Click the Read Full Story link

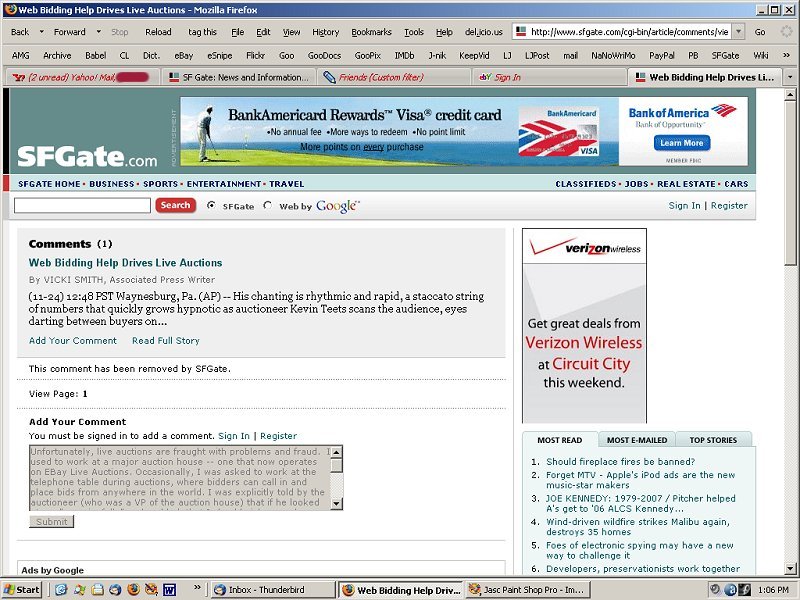(x=166, y=340)
